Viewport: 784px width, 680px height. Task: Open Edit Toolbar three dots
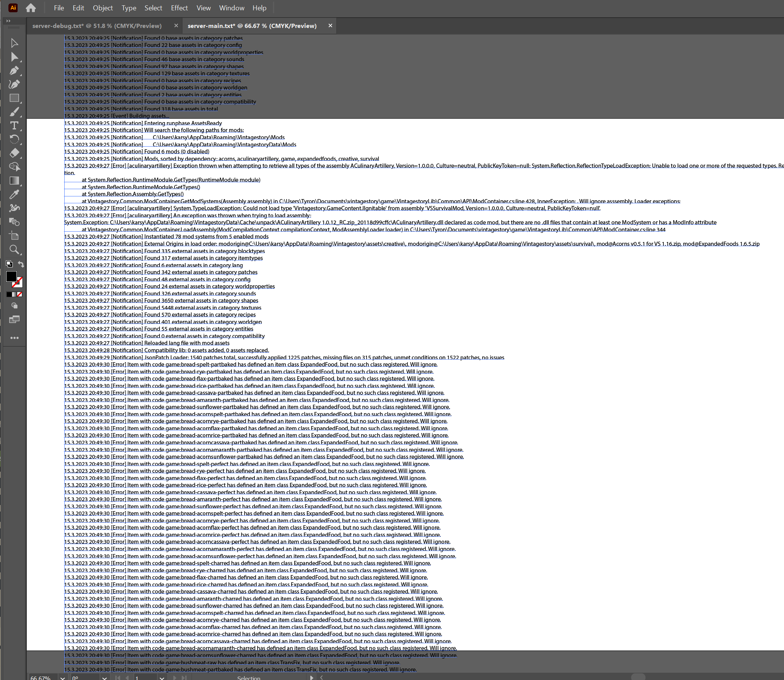14,338
